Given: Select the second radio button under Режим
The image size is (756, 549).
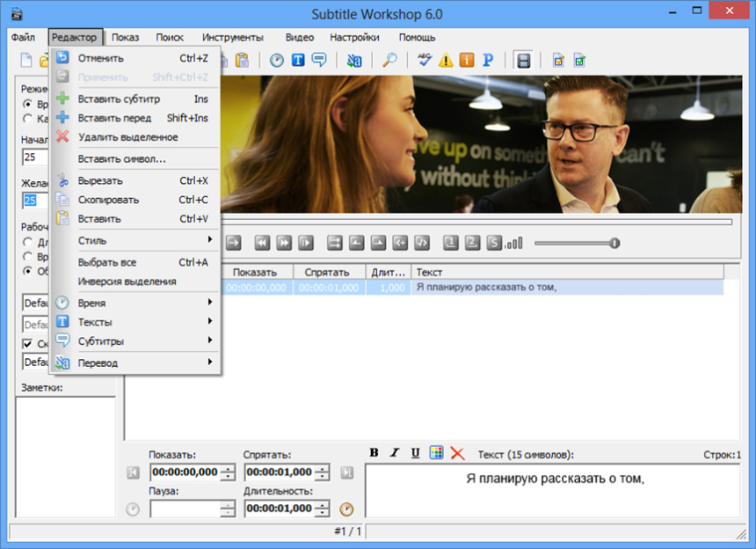Looking at the screenshot, I should (28, 119).
